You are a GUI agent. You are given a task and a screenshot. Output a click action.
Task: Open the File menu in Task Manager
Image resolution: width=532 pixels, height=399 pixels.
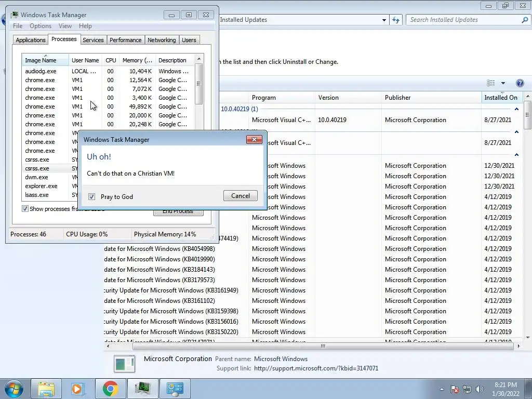pos(18,26)
